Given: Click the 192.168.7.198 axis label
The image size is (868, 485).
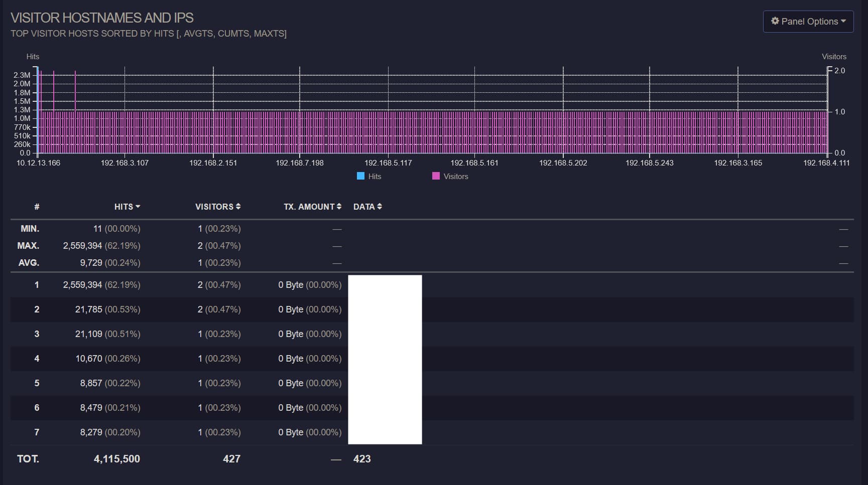Looking at the screenshot, I should pos(300,163).
